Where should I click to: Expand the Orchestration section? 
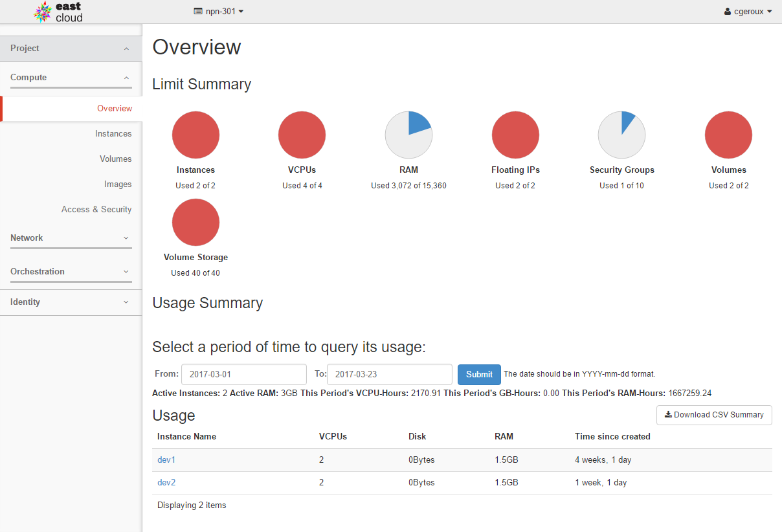click(x=71, y=272)
